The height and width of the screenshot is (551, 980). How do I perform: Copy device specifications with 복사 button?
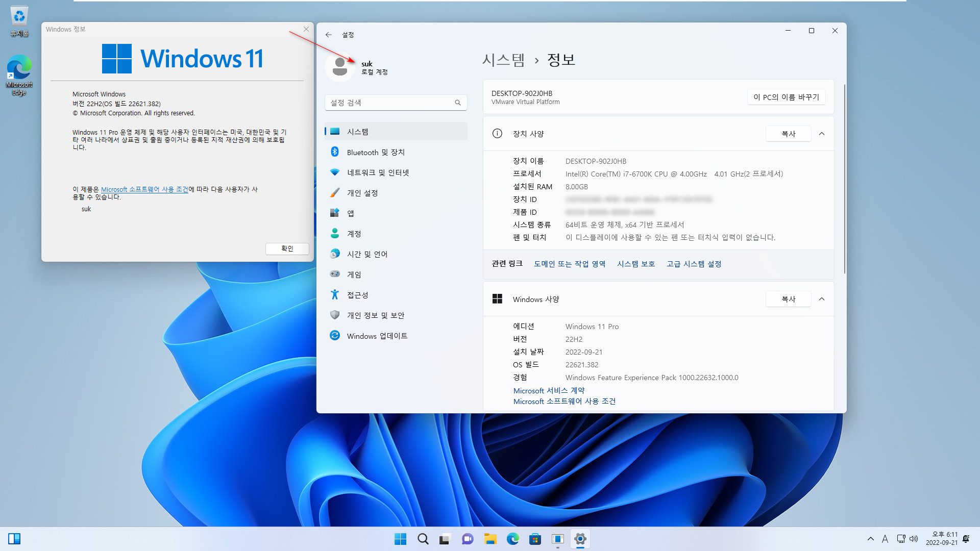(x=789, y=134)
